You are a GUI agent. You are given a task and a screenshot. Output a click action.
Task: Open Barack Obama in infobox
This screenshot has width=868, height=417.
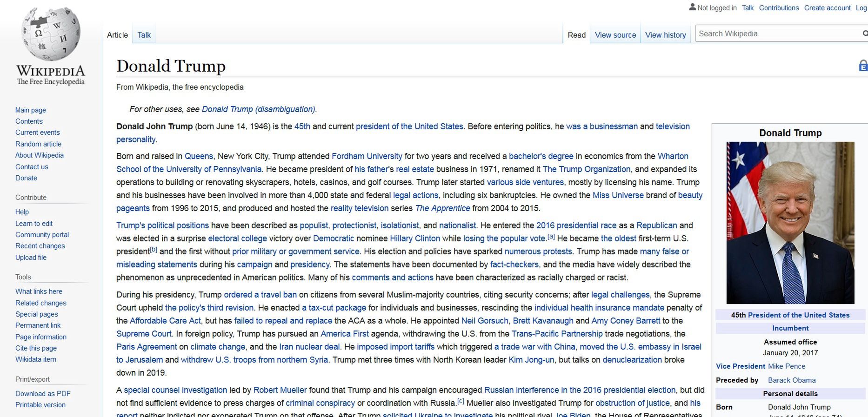[792, 380]
